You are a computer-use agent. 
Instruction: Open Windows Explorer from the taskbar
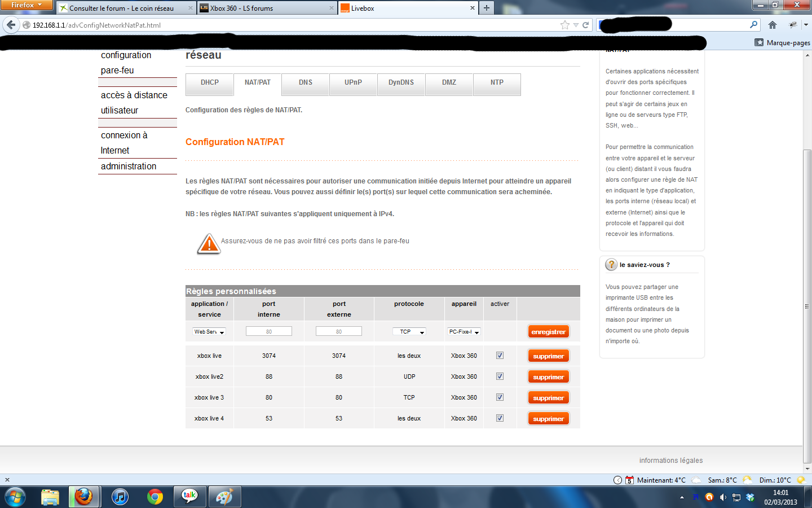(50, 497)
